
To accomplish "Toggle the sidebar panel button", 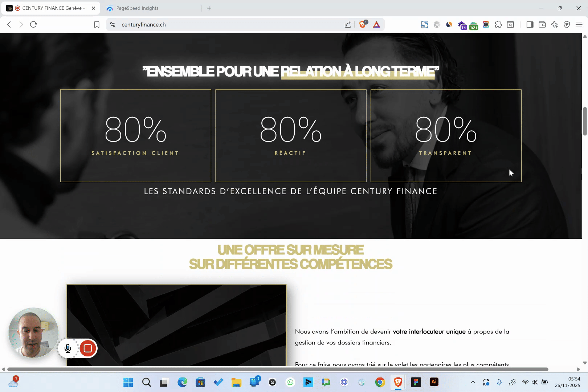I will click(x=530, y=24).
